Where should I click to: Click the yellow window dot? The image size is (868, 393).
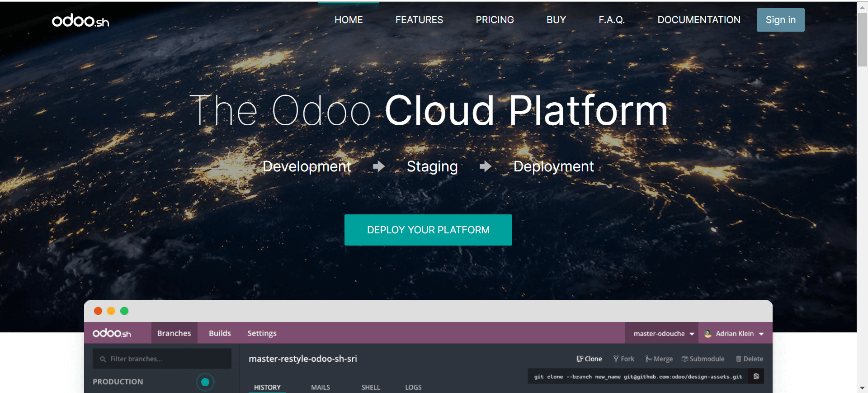(x=111, y=311)
